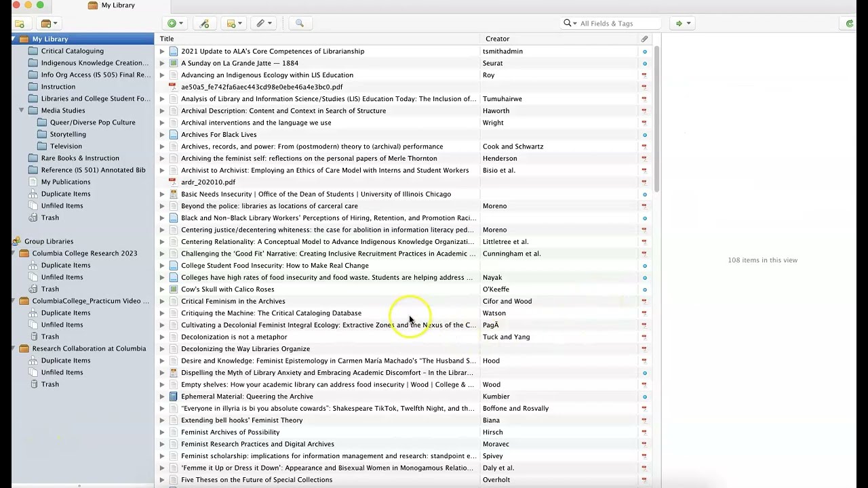Open Advanced Search magnifier icon
Screen dimensions: 868x488
[299, 24]
